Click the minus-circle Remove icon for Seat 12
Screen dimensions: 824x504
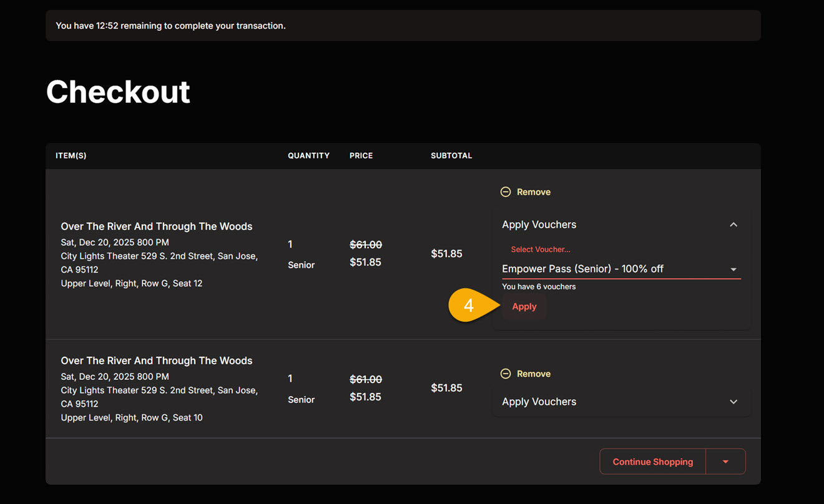pos(506,192)
